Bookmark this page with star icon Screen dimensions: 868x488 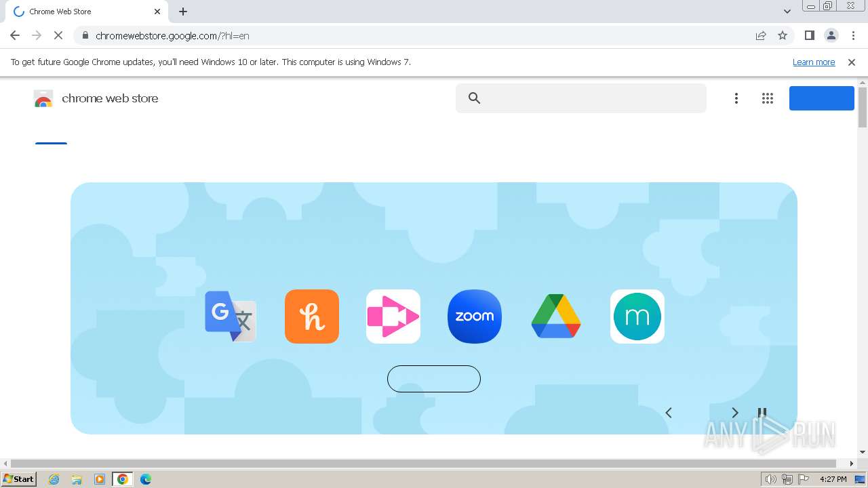783,35
